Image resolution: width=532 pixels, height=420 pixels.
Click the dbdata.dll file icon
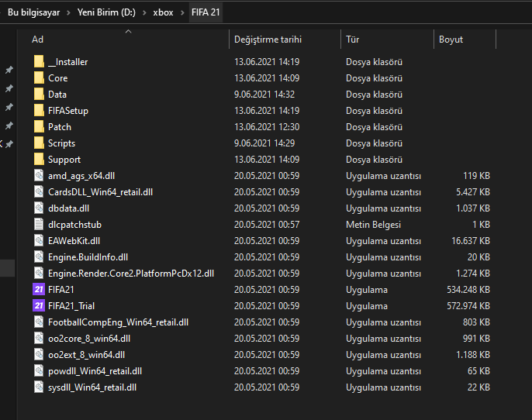point(39,208)
